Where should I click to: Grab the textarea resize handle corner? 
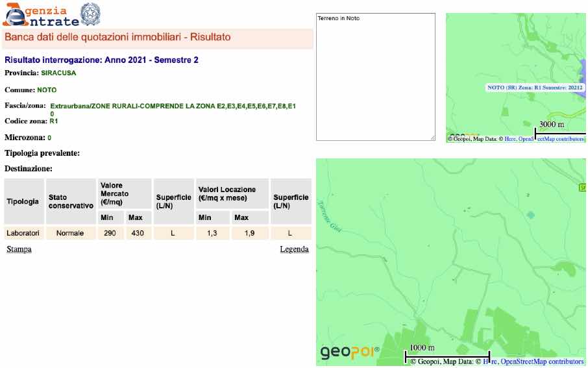click(432, 138)
